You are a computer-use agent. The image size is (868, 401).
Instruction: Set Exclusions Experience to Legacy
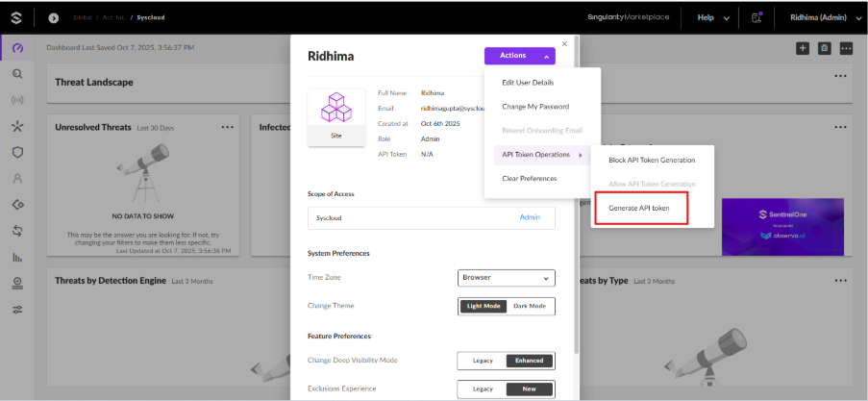pyautogui.click(x=483, y=388)
